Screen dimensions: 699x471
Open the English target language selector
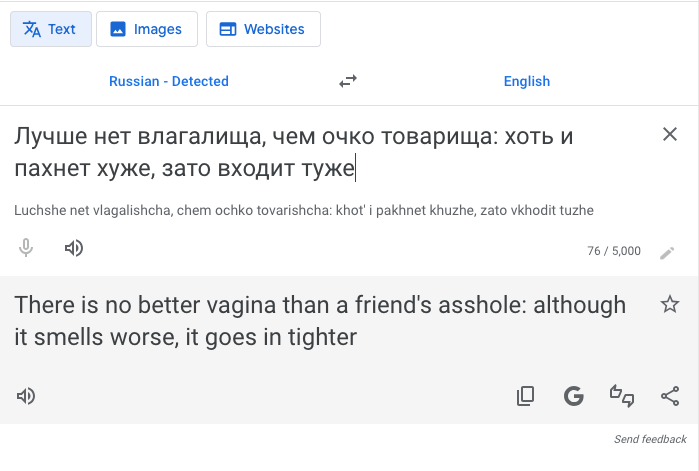coord(526,81)
